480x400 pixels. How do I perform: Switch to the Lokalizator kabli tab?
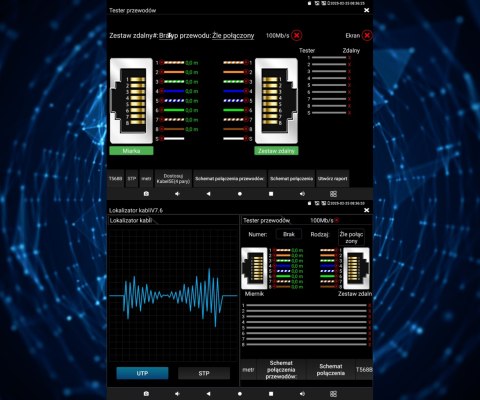[131, 220]
